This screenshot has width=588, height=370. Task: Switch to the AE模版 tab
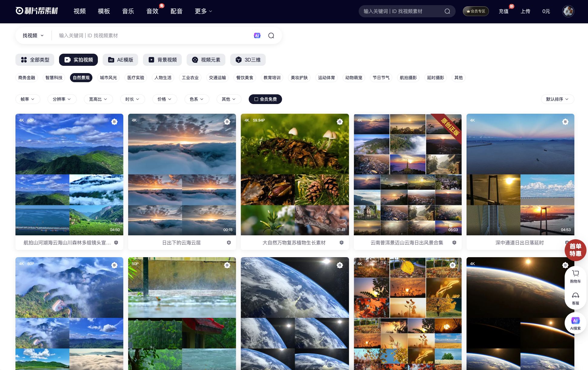(120, 60)
